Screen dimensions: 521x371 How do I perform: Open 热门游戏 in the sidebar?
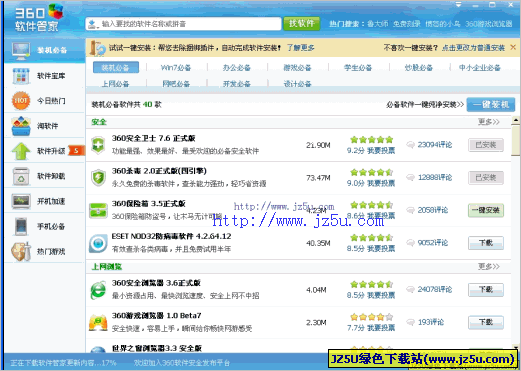click(x=44, y=251)
